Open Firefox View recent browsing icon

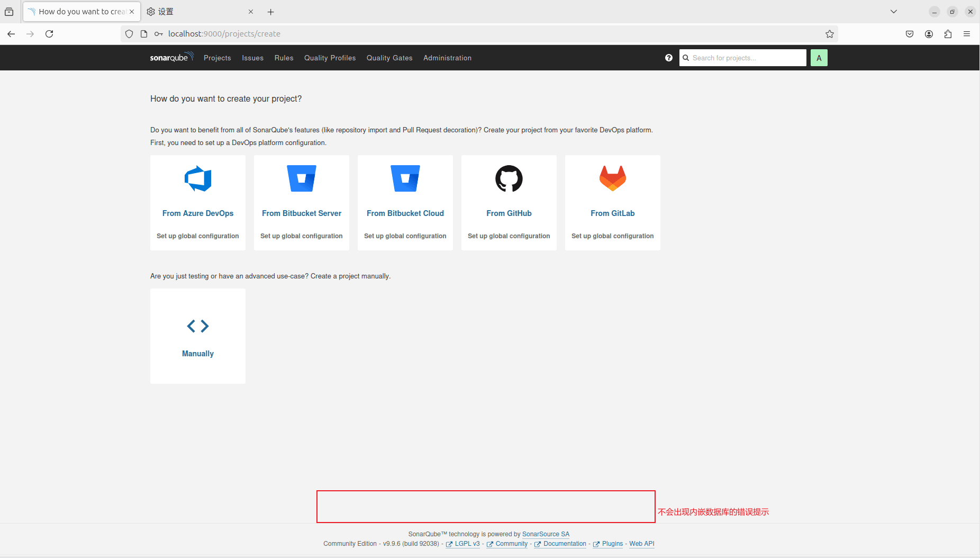point(9,12)
